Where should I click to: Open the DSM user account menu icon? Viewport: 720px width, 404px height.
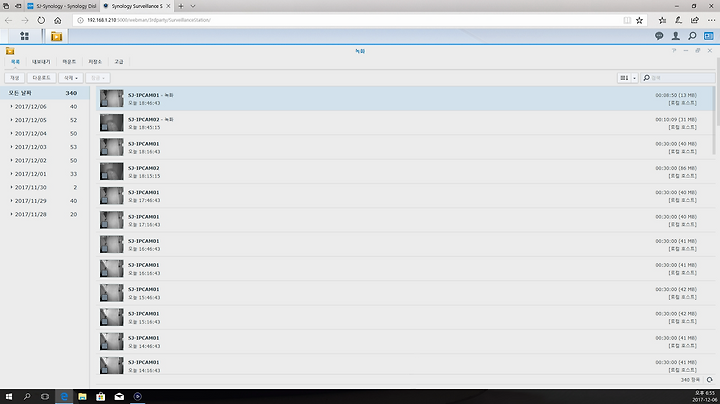click(x=675, y=36)
